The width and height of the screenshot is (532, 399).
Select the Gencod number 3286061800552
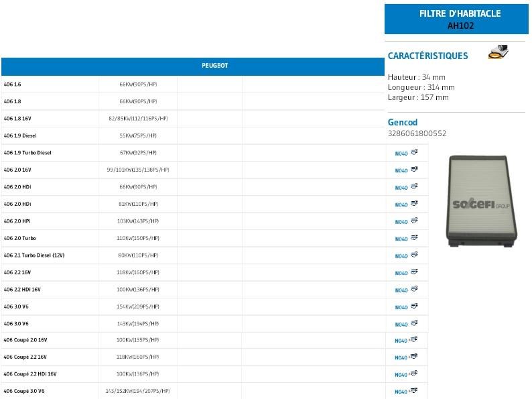point(417,133)
